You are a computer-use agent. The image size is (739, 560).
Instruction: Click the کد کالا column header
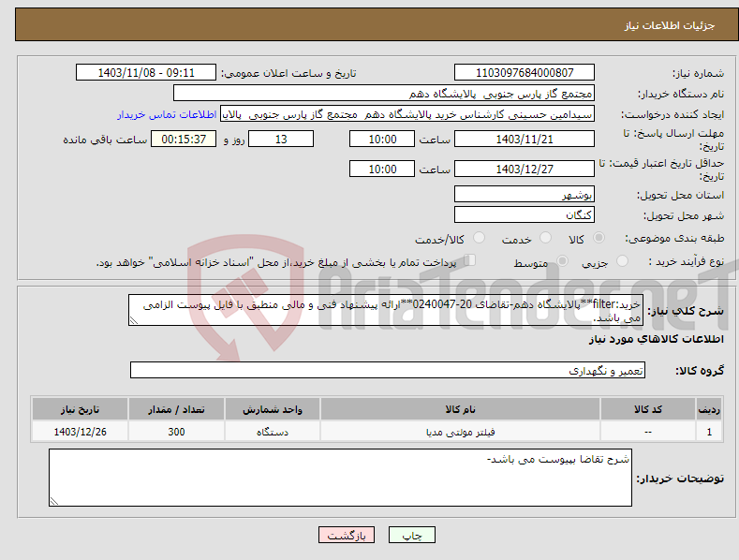(648, 409)
